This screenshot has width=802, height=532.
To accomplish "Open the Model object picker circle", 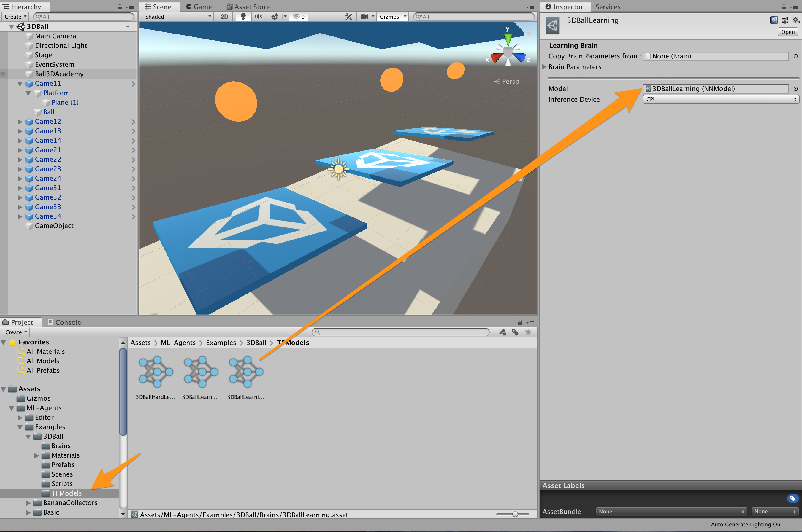I will tap(795, 89).
